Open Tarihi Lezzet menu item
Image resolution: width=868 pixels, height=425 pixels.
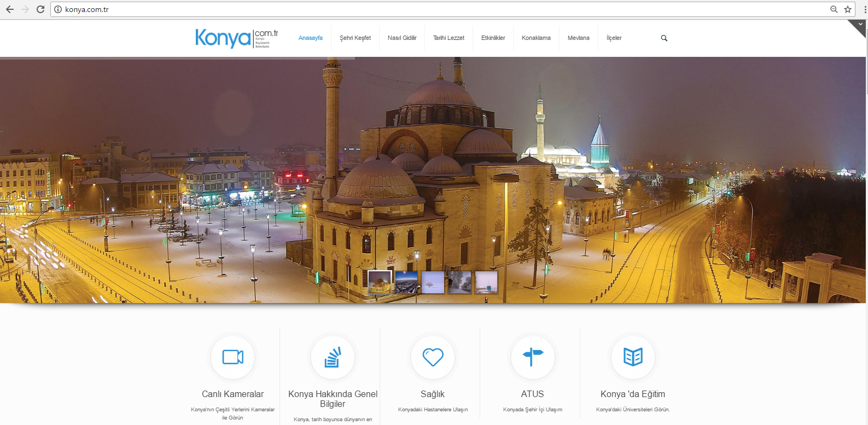448,38
